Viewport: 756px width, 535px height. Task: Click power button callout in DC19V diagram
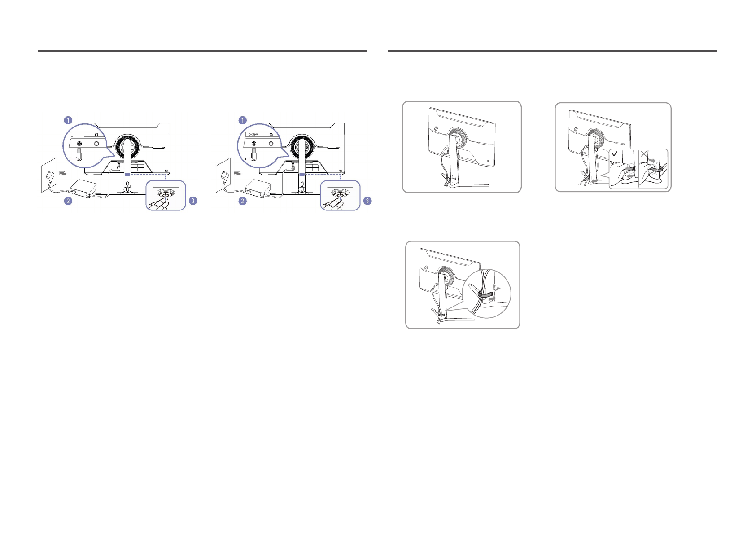click(341, 195)
